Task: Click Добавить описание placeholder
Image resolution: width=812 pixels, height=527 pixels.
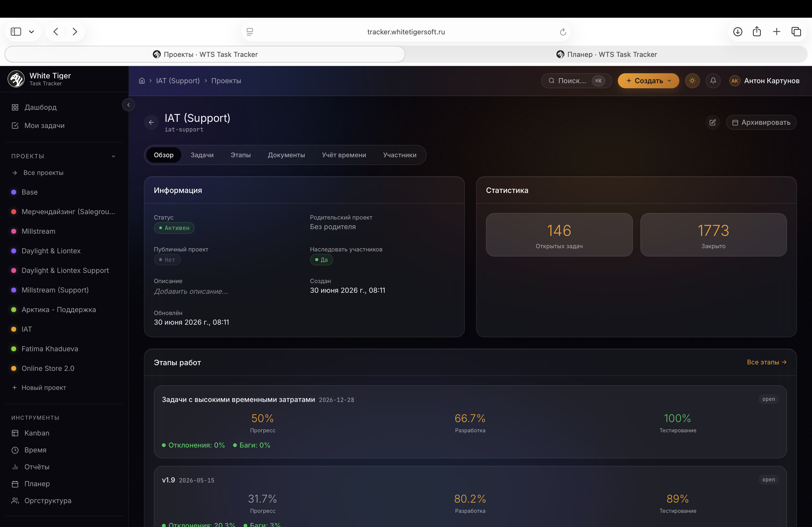Action: click(191, 291)
